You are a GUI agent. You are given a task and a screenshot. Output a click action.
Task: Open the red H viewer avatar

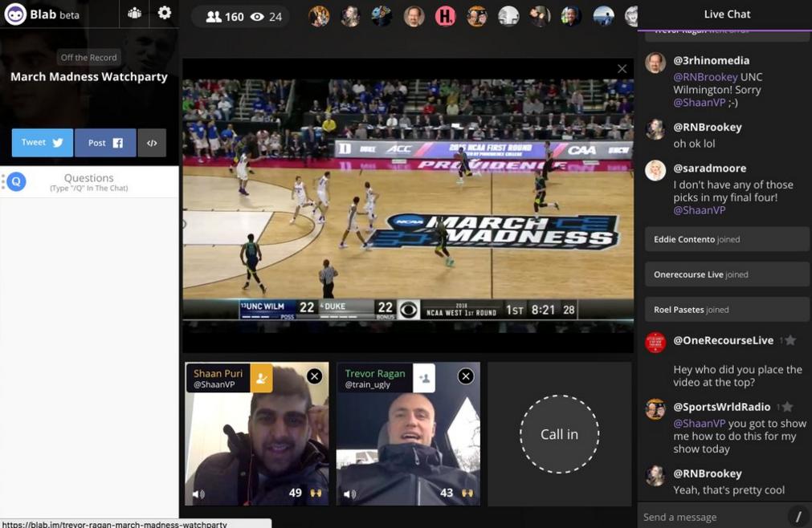point(445,16)
